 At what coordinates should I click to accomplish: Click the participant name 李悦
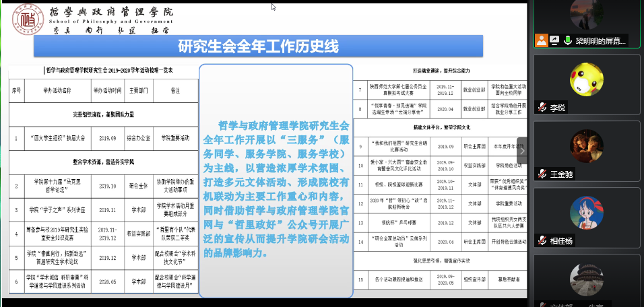558,108
